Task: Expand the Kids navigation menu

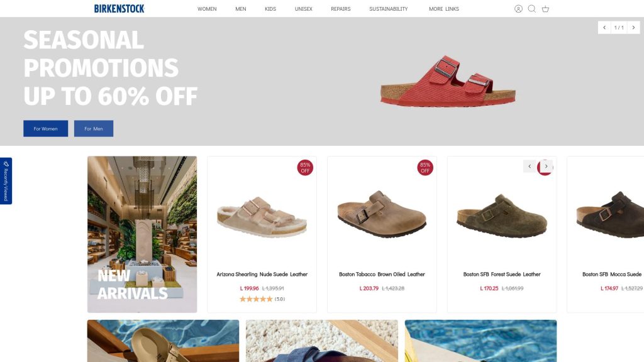Action: point(270,9)
